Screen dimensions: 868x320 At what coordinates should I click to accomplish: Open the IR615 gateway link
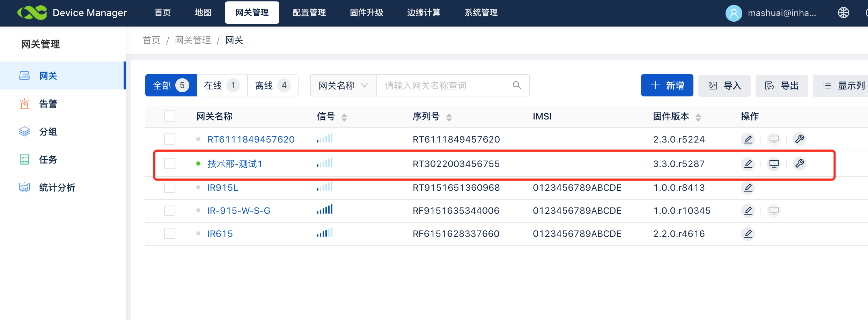[x=220, y=234]
